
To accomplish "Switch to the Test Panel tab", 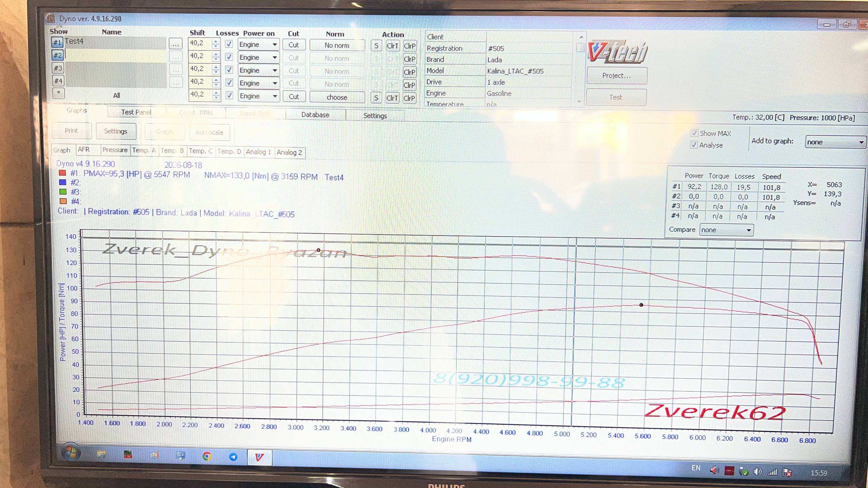I will click(136, 112).
